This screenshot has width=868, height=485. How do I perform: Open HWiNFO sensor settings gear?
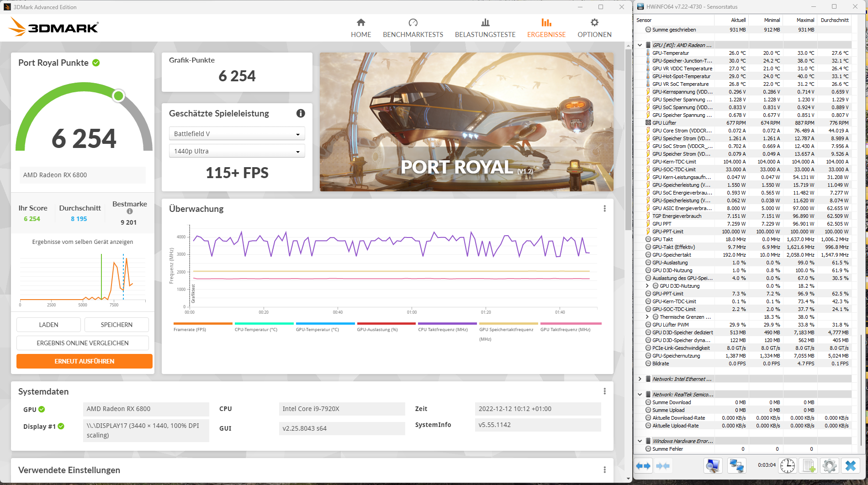click(829, 466)
